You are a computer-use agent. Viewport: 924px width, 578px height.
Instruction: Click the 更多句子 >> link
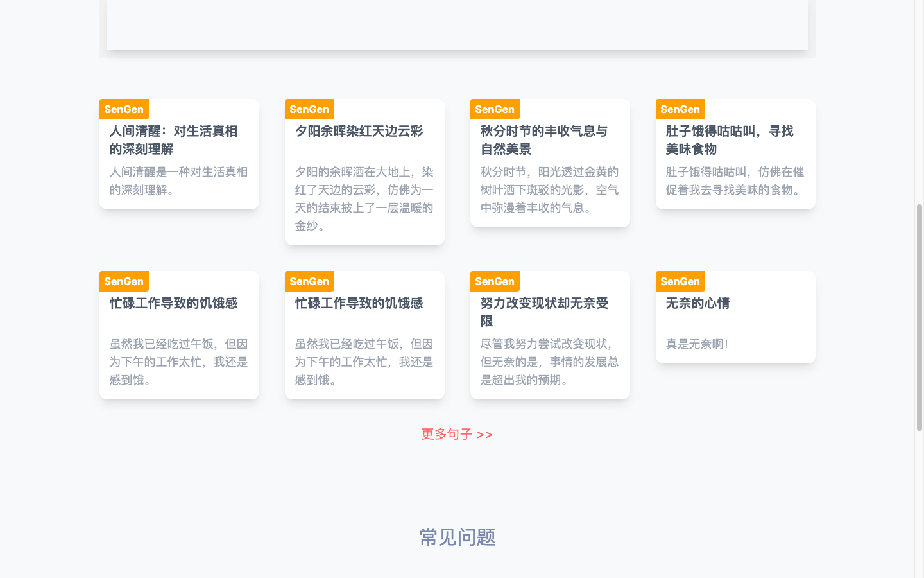[457, 434]
